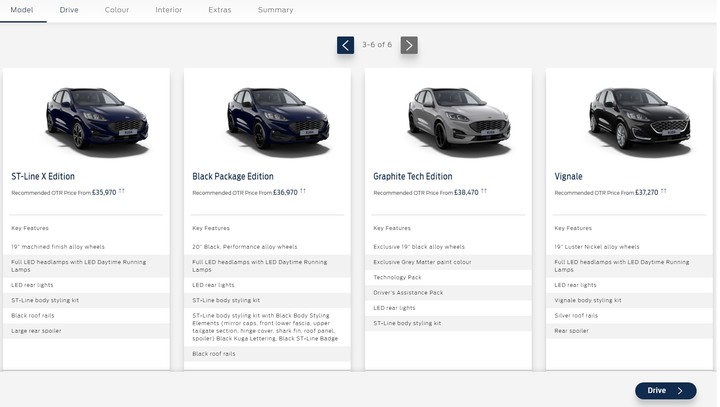Open footnote marker beside £38,470 price
The height and width of the screenshot is (407, 720).
484,190
